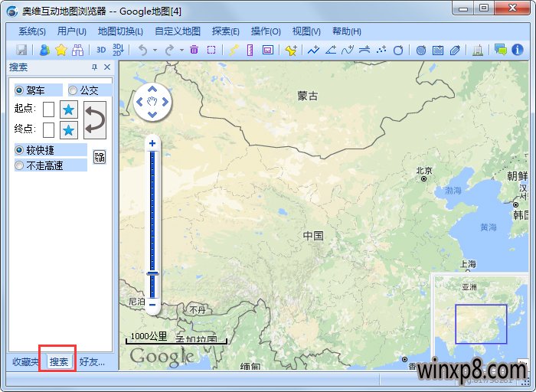The width and height of the screenshot is (536, 392).
Task: Switch to the 收藏夹 tab
Action: click(x=25, y=361)
